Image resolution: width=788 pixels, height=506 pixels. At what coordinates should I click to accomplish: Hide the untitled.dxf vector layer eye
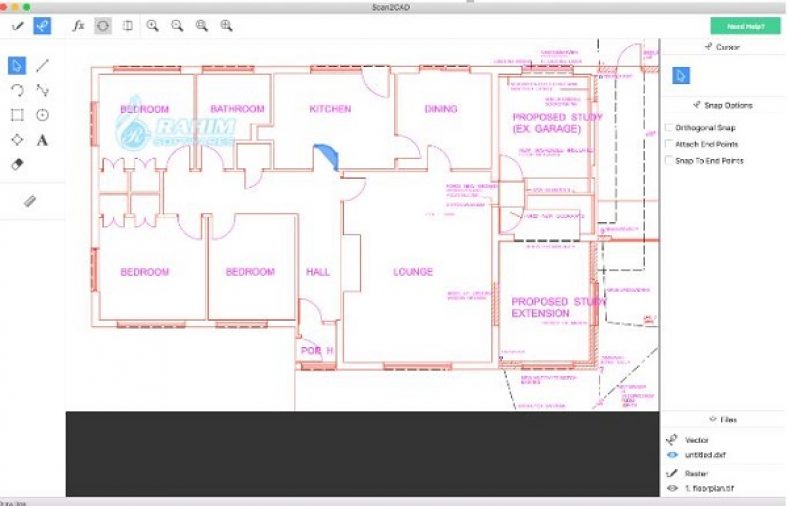tap(672, 455)
